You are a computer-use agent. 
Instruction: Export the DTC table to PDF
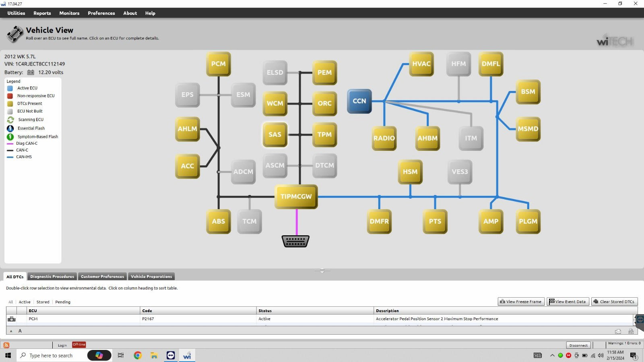(x=631, y=331)
